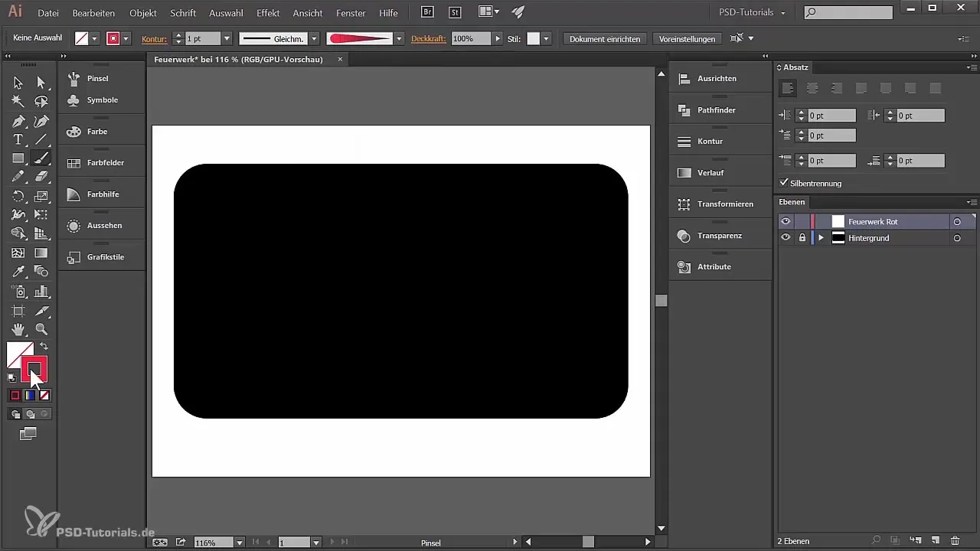980x551 pixels.
Task: Select the Line Segment tool
Action: [41, 140]
